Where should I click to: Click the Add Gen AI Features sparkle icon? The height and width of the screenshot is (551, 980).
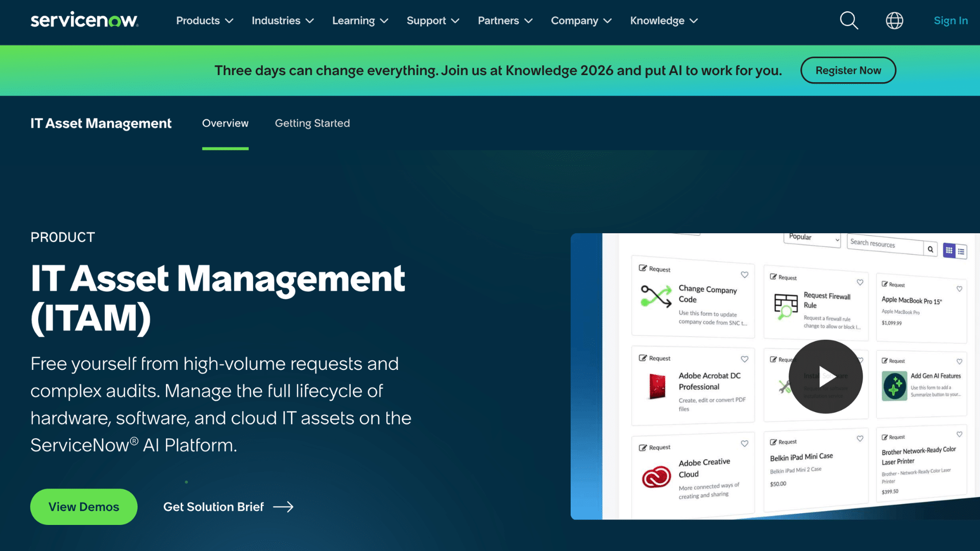pos(894,386)
